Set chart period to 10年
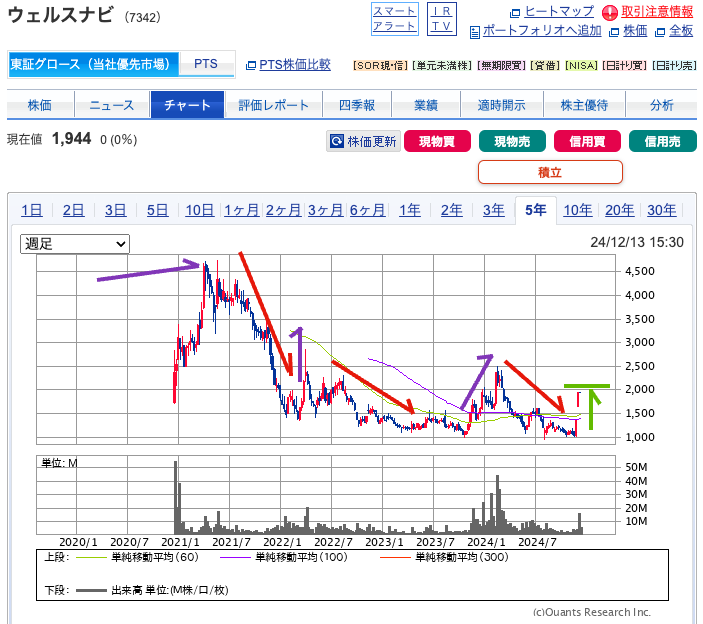 578,210
